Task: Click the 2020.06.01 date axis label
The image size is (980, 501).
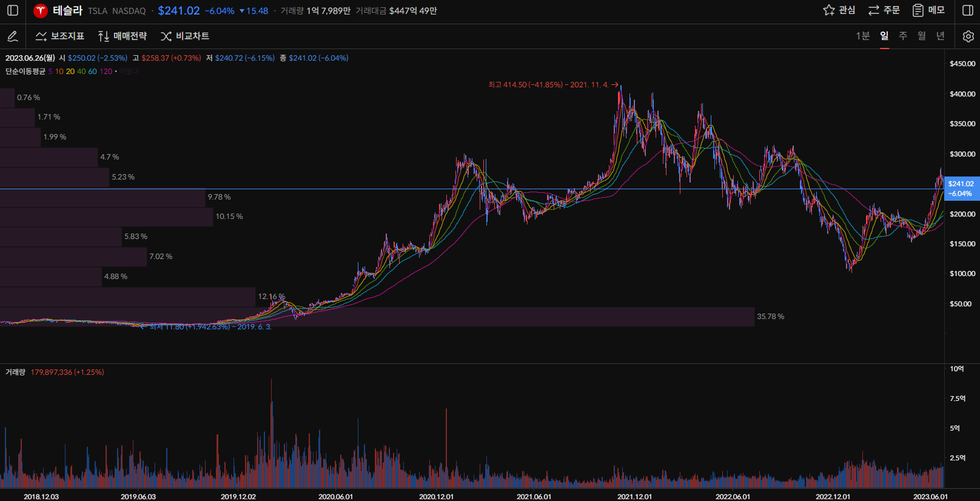Action: [x=335, y=497]
